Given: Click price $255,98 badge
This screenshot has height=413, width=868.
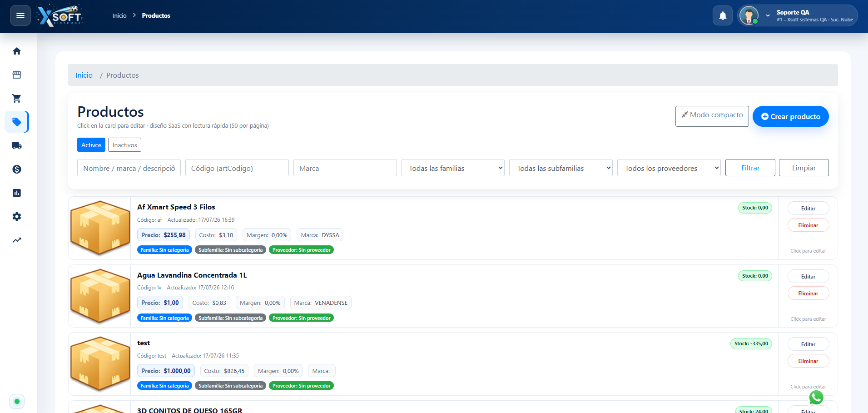Looking at the screenshot, I should [x=164, y=235].
